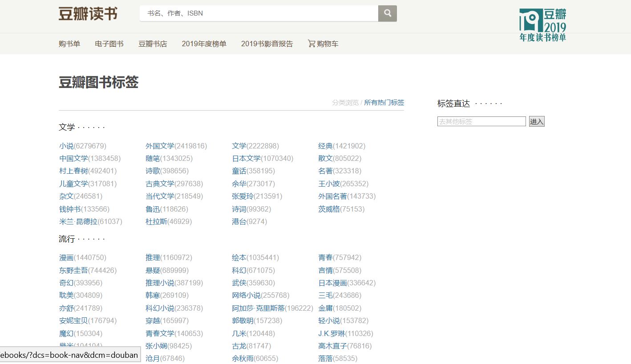Open the 推理小说 tag

[x=160, y=283]
